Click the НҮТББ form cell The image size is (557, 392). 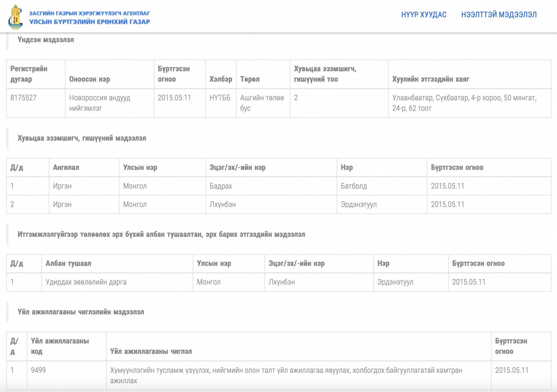pyautogui.click(x=221, y=103)
